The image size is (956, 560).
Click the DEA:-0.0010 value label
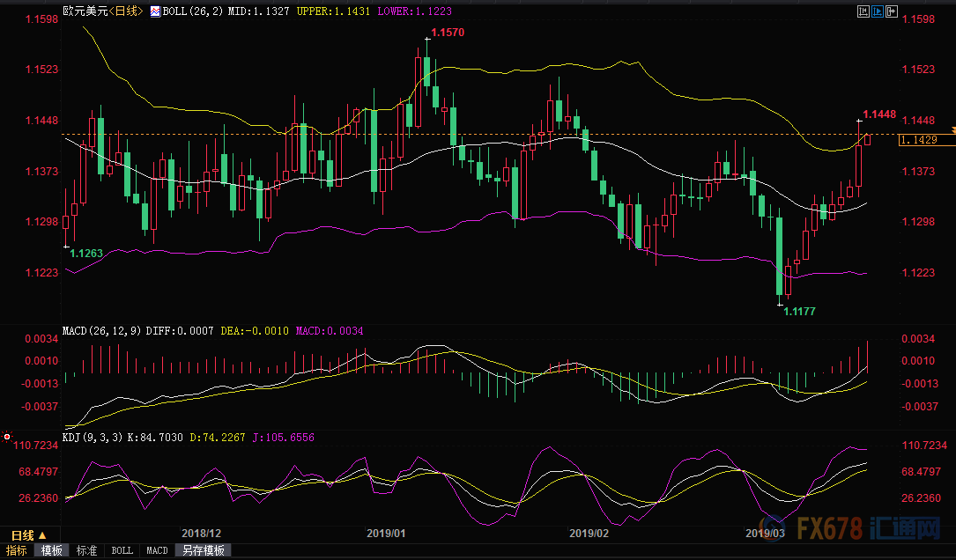point(255,331)
